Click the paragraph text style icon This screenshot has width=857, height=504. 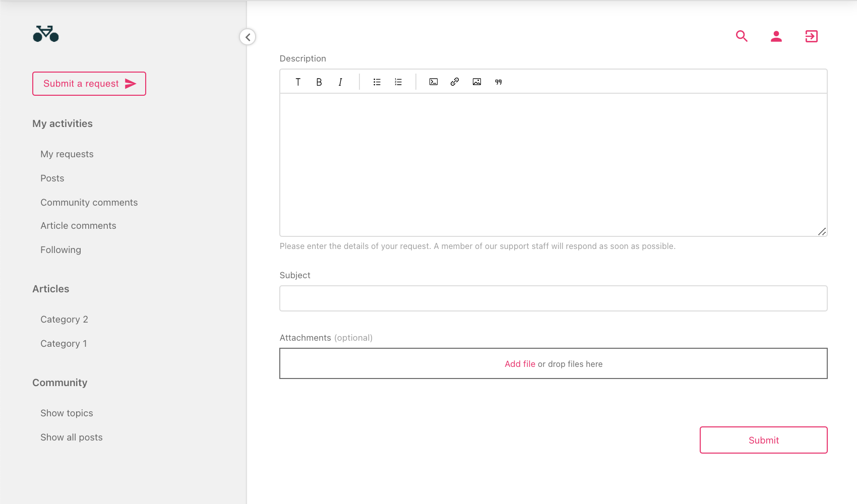[x=298, y=82]
